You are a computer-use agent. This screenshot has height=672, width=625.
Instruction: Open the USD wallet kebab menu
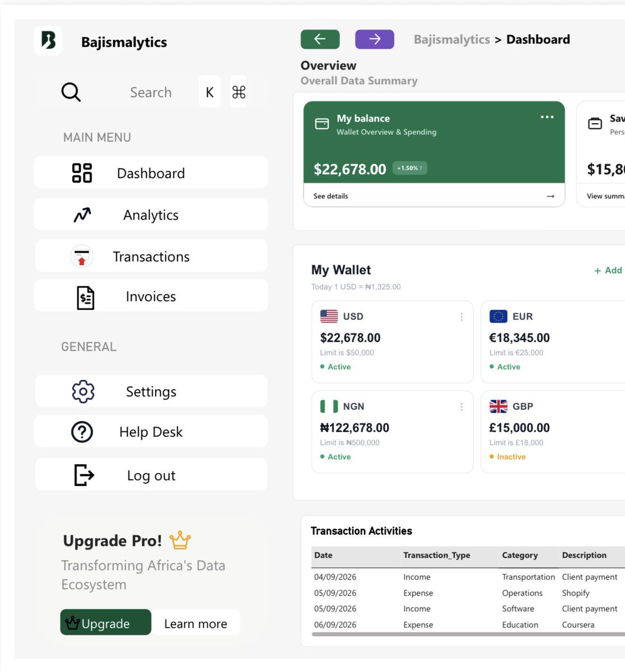(x=461, y=317)
